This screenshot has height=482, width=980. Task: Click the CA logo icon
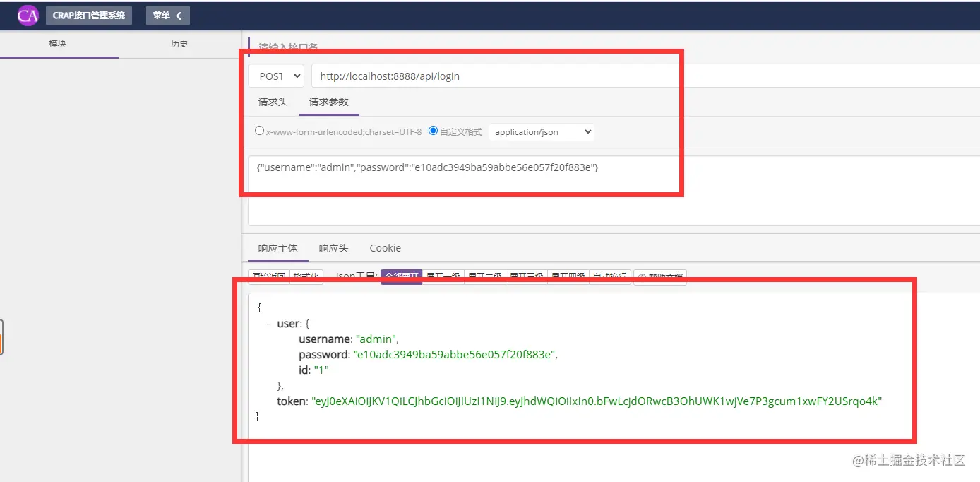click(28, 15)
